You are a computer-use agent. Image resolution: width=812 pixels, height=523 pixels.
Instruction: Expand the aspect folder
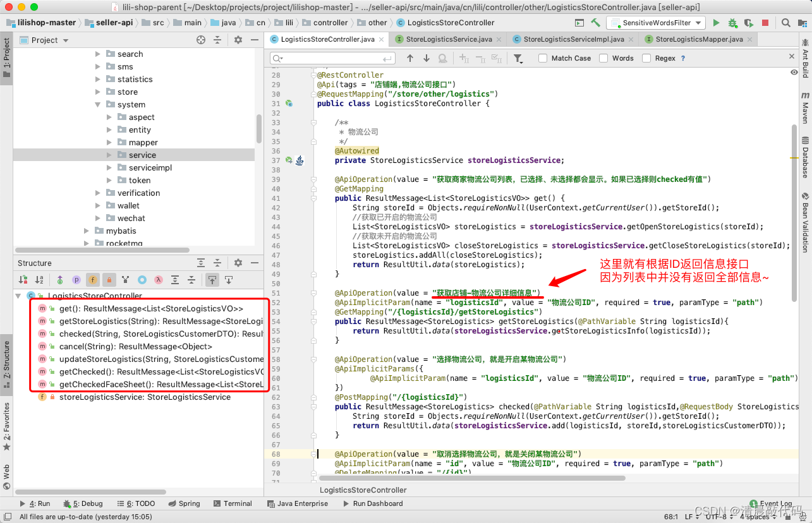[109, 117]
